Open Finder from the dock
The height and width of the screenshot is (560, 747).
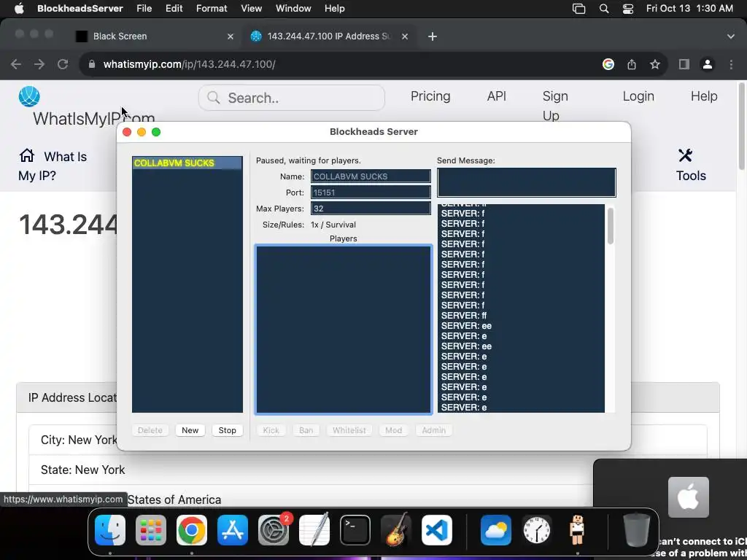(110, 530)
